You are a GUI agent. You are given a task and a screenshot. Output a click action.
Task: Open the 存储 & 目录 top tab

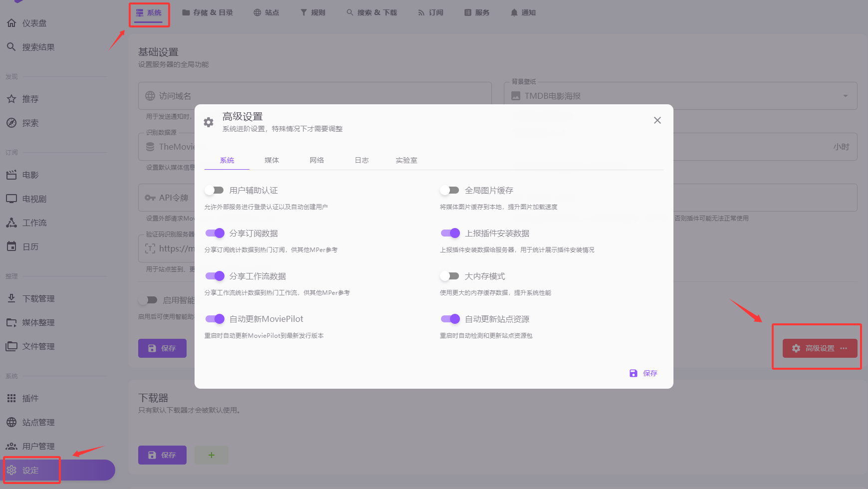(x=208, y=12)
